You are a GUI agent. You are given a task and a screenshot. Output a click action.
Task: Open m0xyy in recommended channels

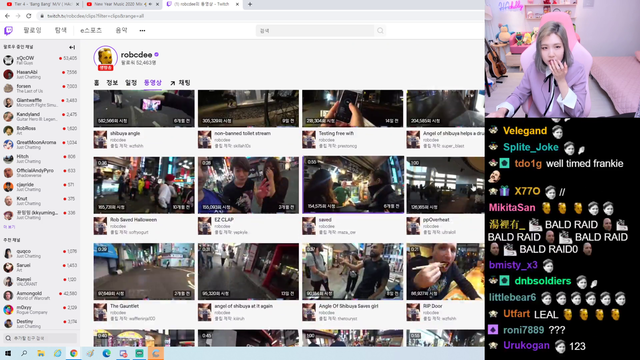click(40, 310)
